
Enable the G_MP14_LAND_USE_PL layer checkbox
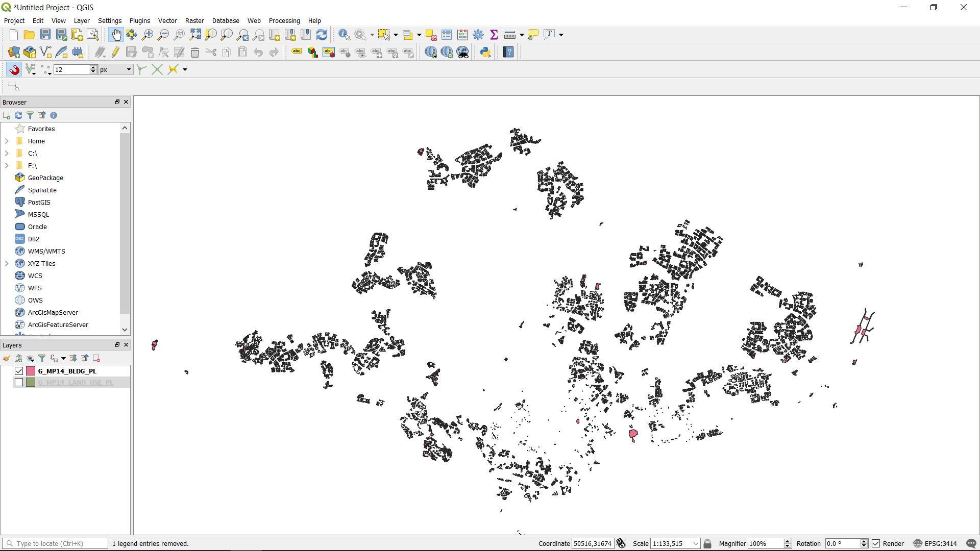[19, 382]
